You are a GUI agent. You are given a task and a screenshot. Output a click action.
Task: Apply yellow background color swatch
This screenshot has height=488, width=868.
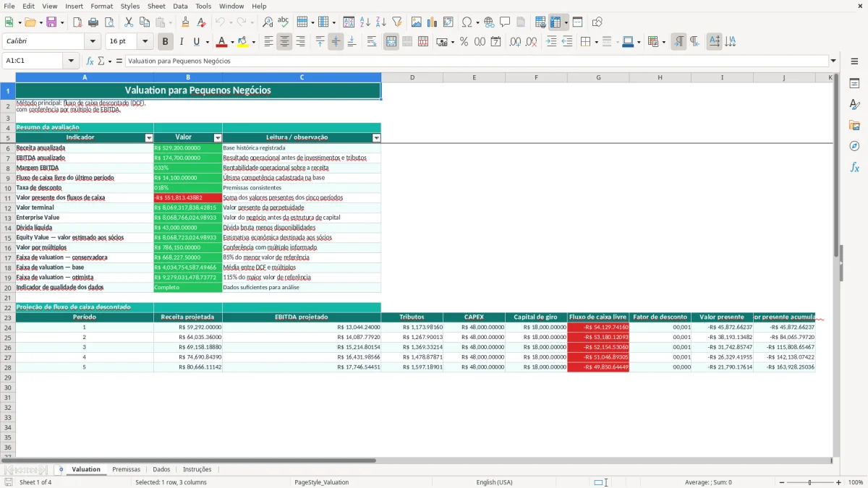(242, 42)
